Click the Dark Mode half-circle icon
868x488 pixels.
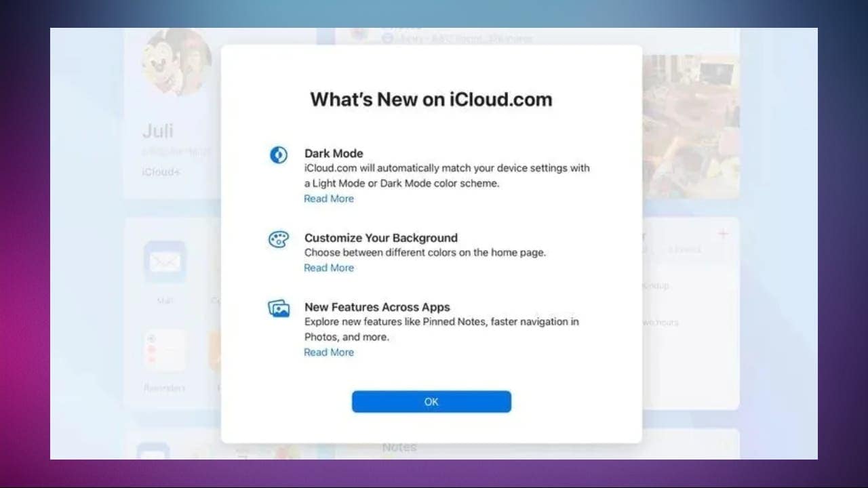click(278, 155)
